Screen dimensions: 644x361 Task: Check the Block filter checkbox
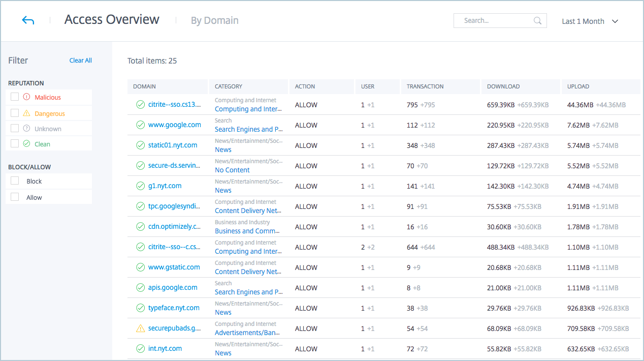(15, 181)
